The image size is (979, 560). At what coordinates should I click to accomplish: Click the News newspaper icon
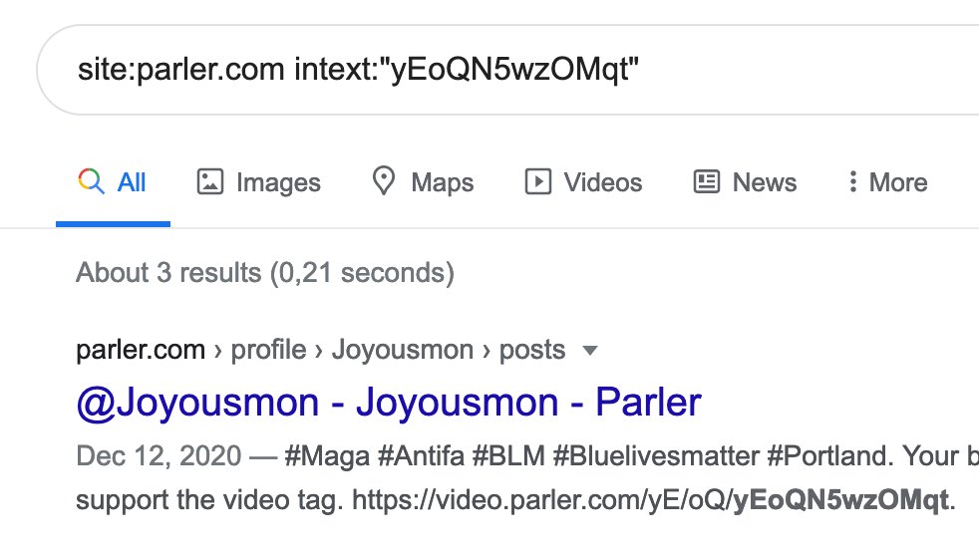click(x=706, y=181)
